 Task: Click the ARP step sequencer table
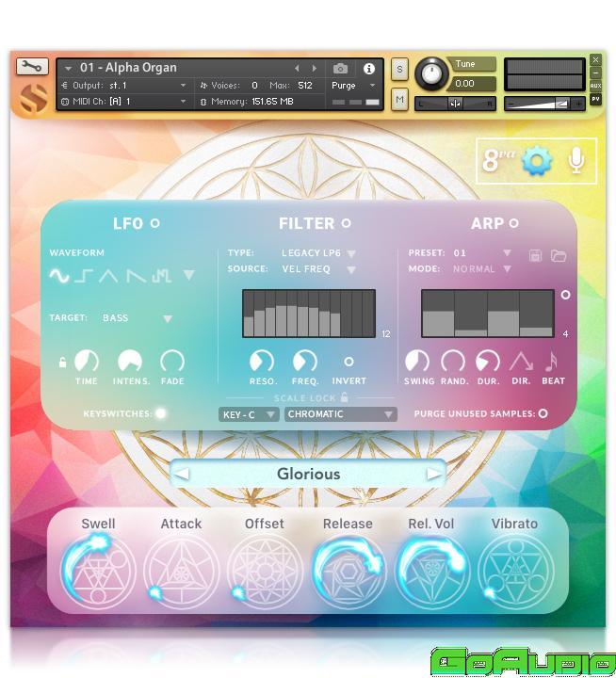(x=488, y=314)
